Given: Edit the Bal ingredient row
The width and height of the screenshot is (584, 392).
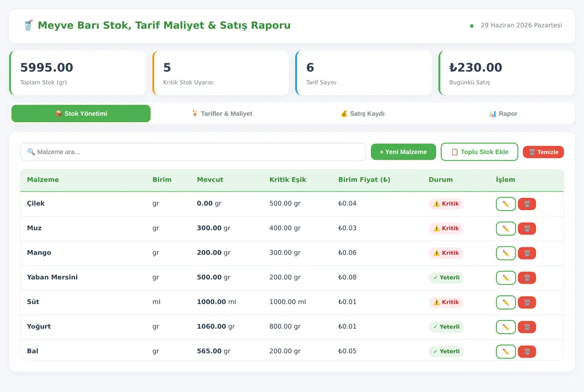Looking at the screenshot, I should [x=506, y=352].
